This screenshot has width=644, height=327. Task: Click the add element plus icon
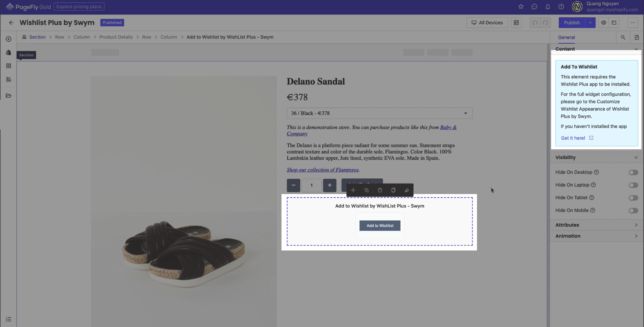[x=8, y=39]
